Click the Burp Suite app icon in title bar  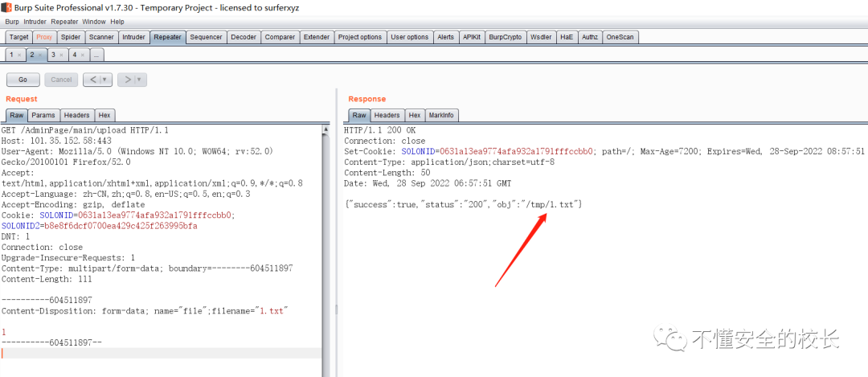[x=6, y=8]
